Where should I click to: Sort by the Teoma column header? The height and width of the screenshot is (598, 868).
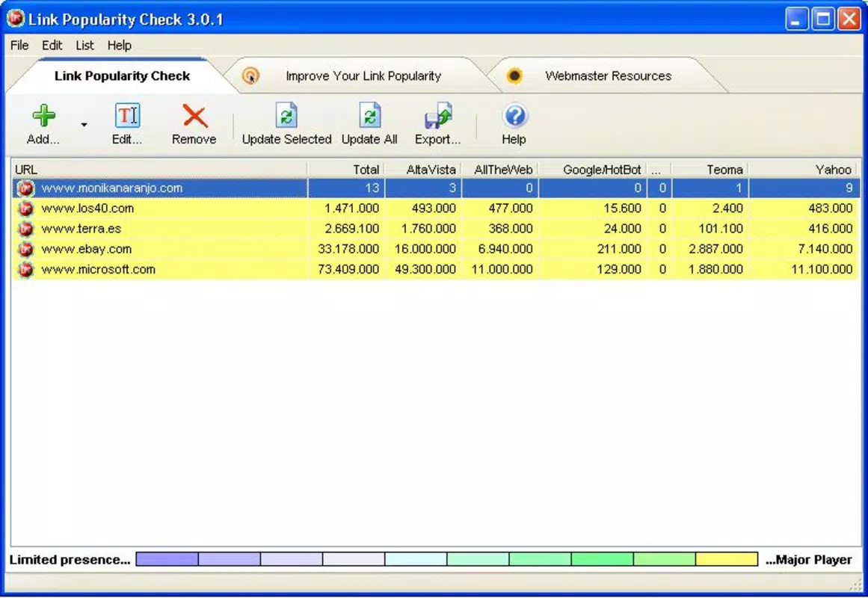coord(710,170)
